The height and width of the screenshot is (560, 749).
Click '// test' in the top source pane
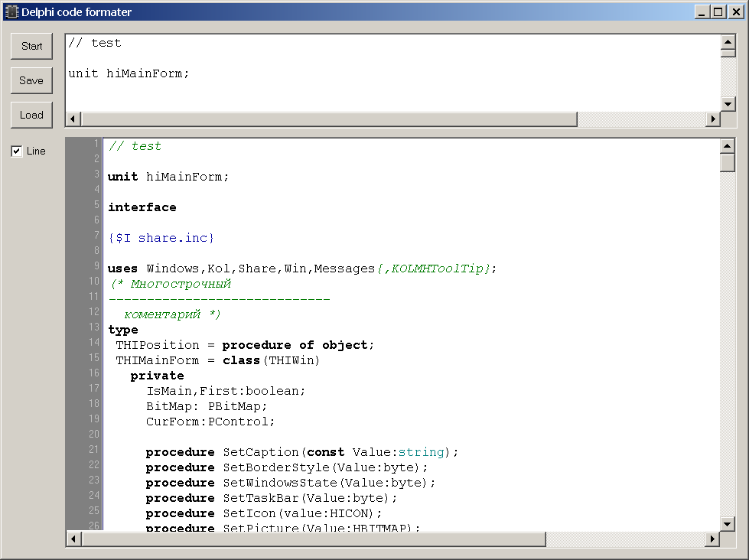coord(95,43)
